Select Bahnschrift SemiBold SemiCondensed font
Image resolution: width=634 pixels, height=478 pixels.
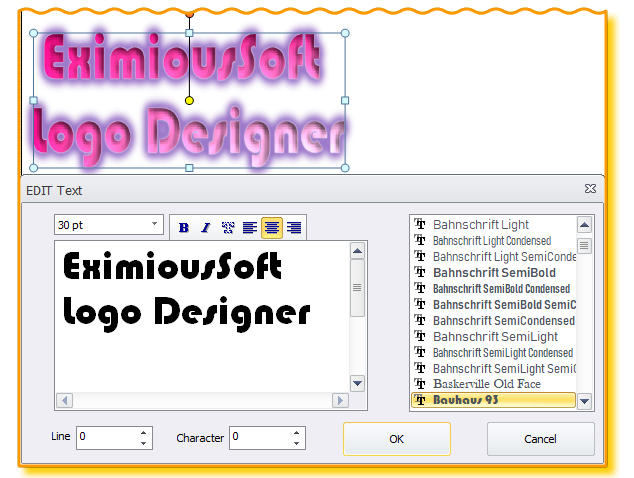pos(494,305)
